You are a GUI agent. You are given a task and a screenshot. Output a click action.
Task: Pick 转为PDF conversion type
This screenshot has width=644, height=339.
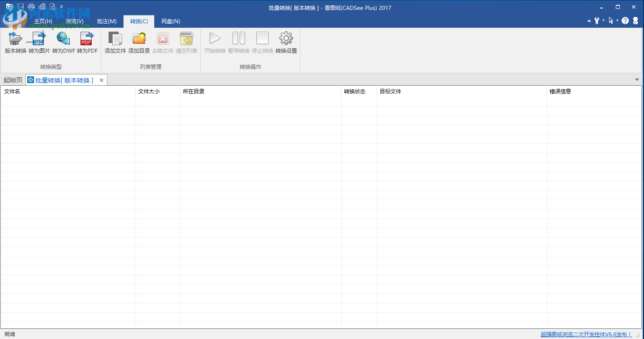[x=87, y=43]
